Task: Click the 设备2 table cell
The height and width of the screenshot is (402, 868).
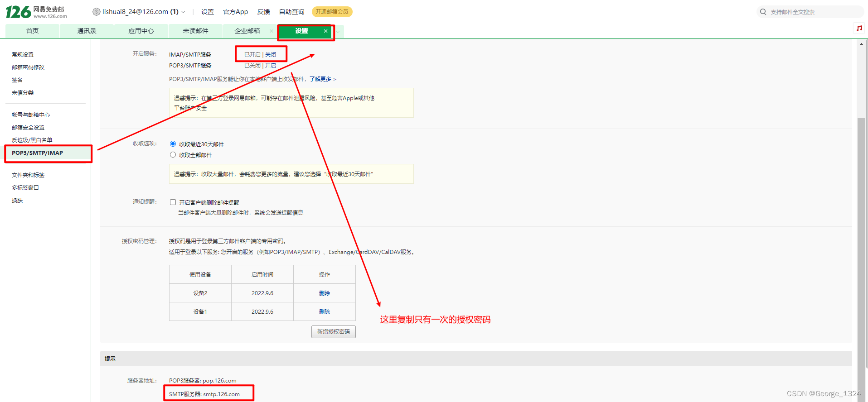Action: click(200, 293)
